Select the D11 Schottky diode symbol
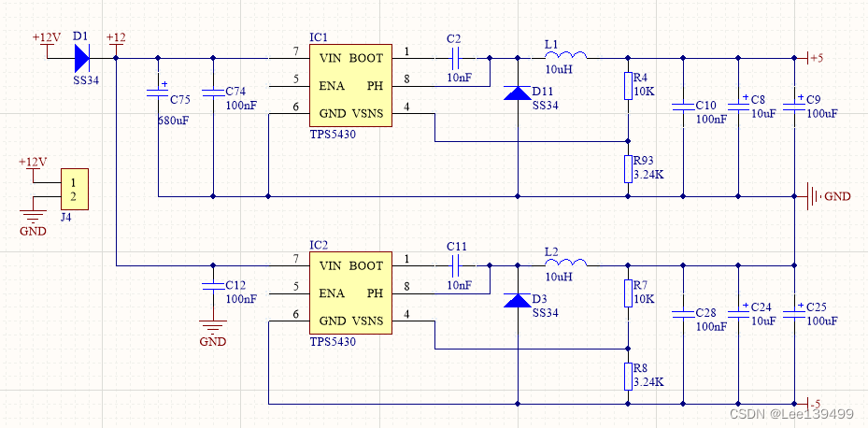 518,93
